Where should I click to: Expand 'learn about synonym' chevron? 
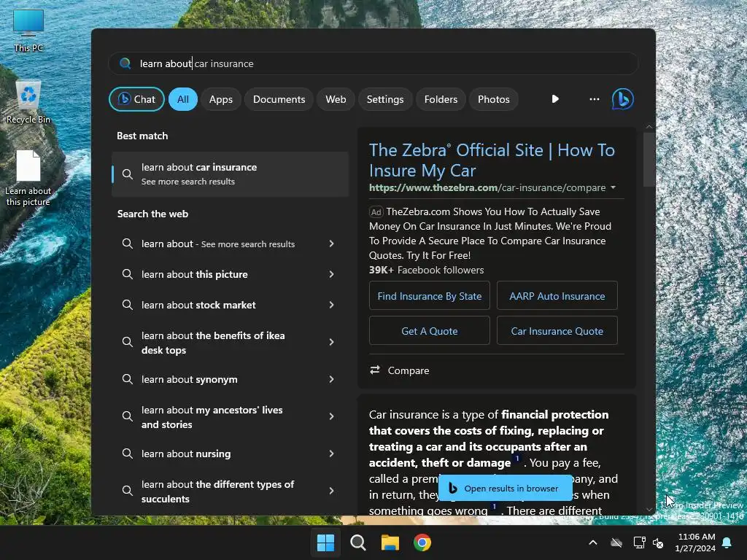point(332,379)
